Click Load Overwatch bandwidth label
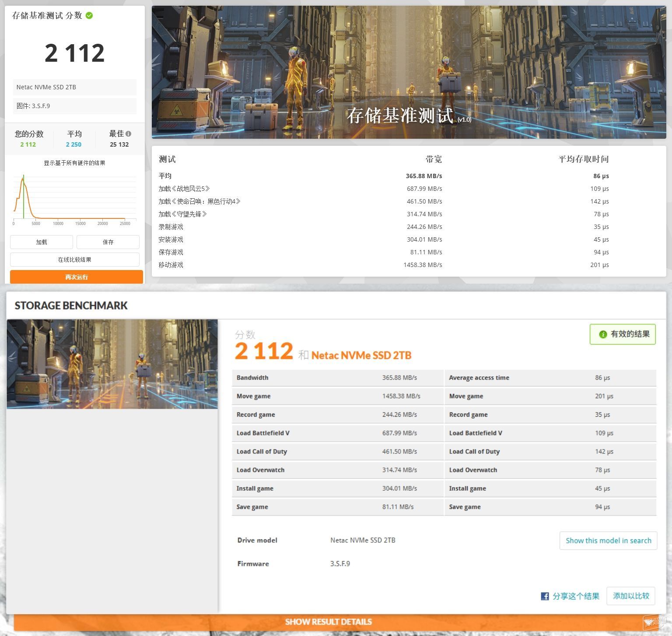 point(260,470)
